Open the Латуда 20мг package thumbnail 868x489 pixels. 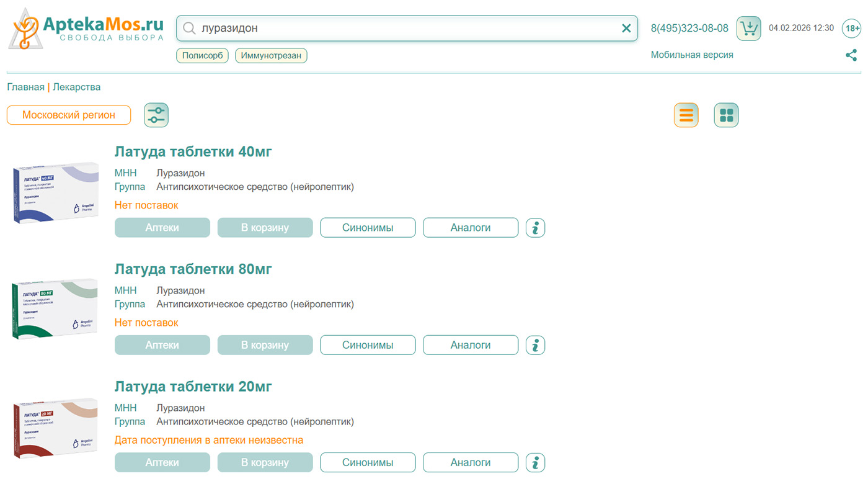point(56,428)
